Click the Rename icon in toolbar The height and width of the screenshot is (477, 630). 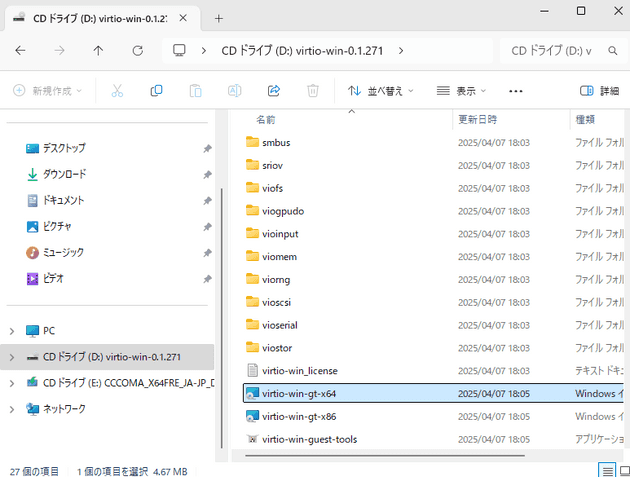tap(234, 91)
